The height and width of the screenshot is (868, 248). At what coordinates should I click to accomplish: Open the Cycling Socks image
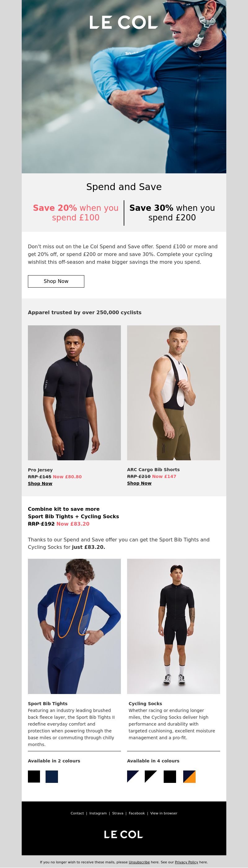(173, 626)
